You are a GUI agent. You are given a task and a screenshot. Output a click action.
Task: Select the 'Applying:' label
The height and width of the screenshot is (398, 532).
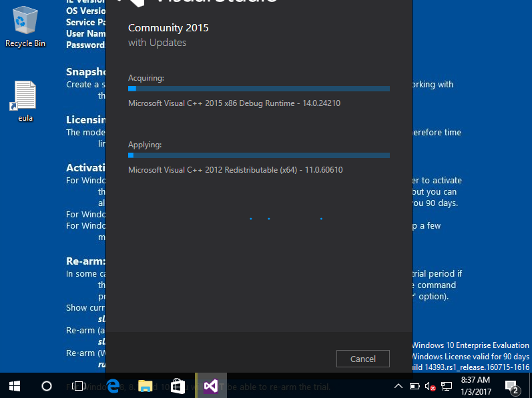[145, 145]
